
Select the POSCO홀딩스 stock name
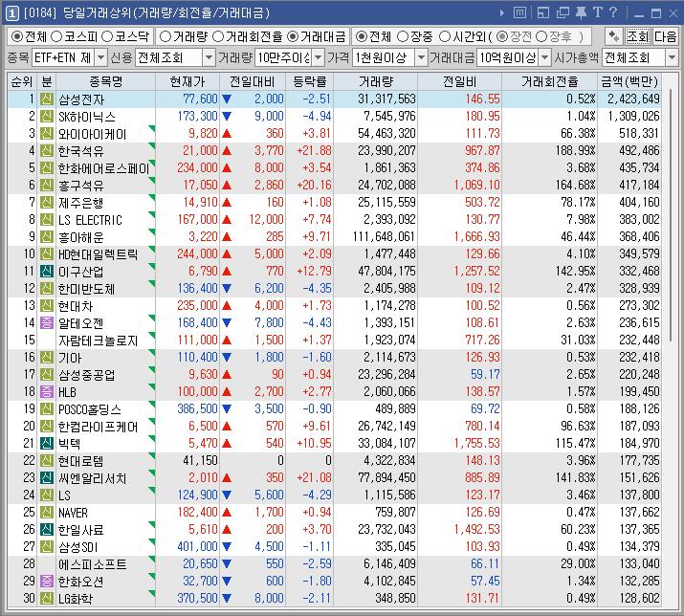point(90,409)
